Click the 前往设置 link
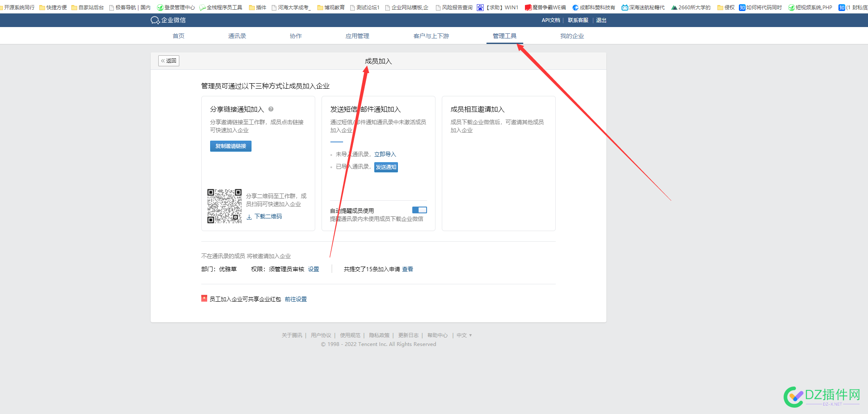 click(296, 299)
